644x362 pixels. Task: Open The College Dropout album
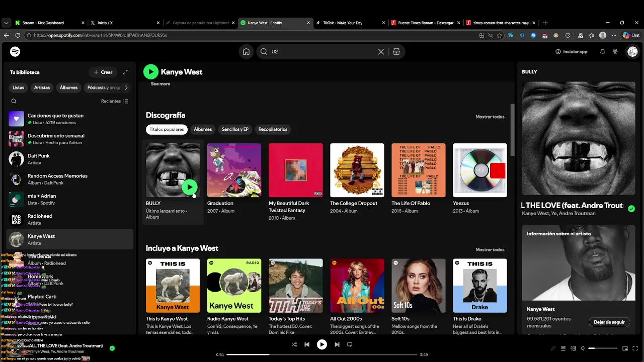point(357,170)
